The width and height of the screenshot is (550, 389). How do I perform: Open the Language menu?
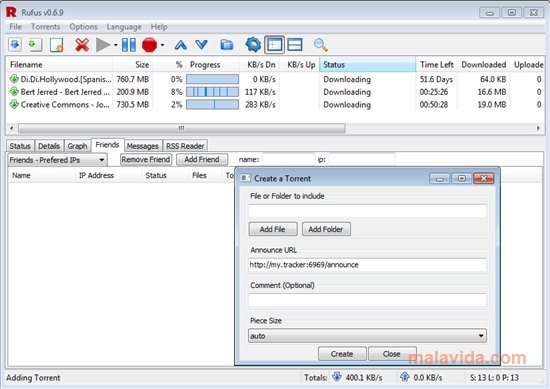coord(124,27)
